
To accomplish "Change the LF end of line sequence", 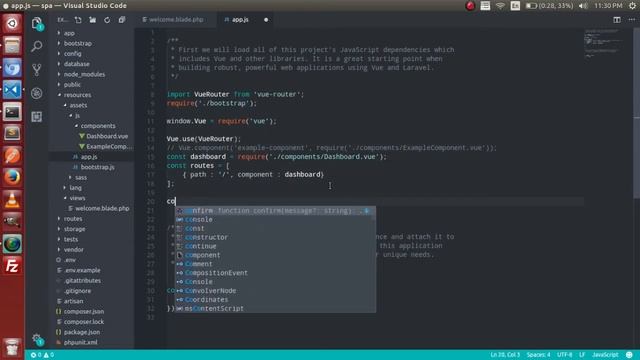I will pos(582,355).
